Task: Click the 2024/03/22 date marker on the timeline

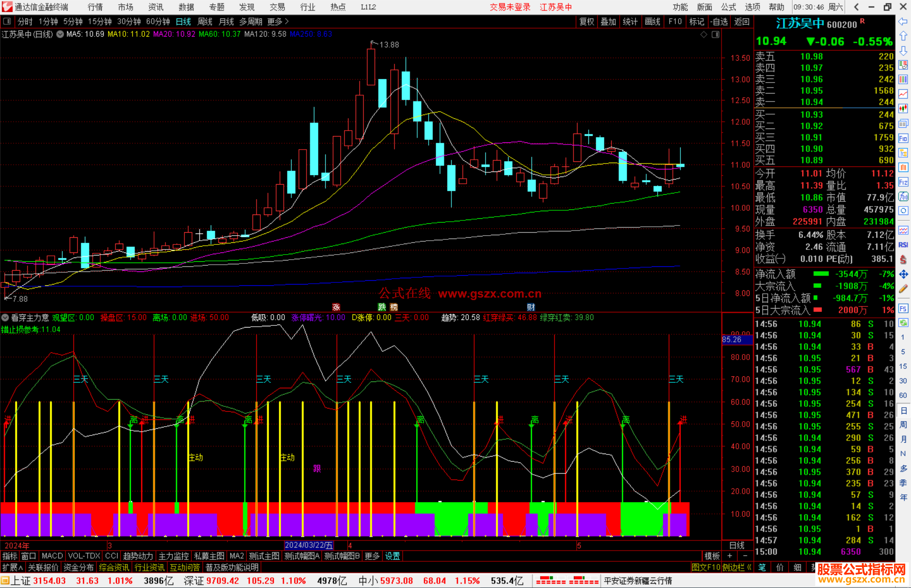Action: 309,545
